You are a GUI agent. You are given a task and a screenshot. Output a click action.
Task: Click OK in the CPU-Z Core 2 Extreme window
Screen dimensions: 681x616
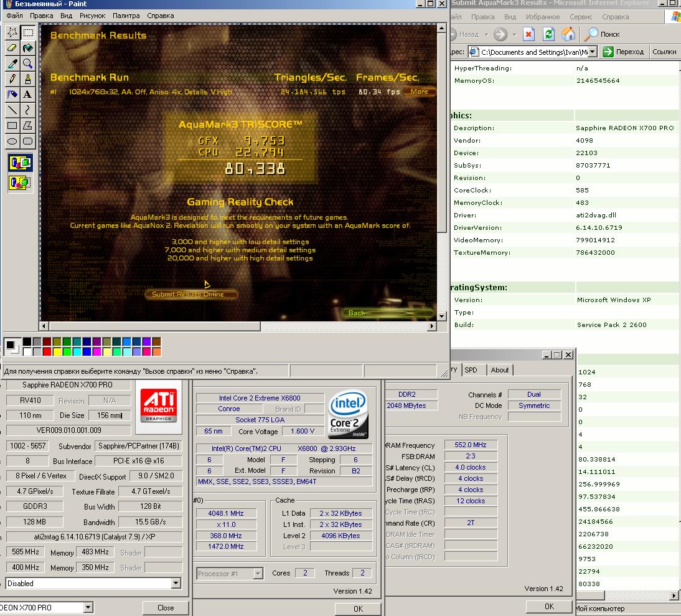(358, 609)
